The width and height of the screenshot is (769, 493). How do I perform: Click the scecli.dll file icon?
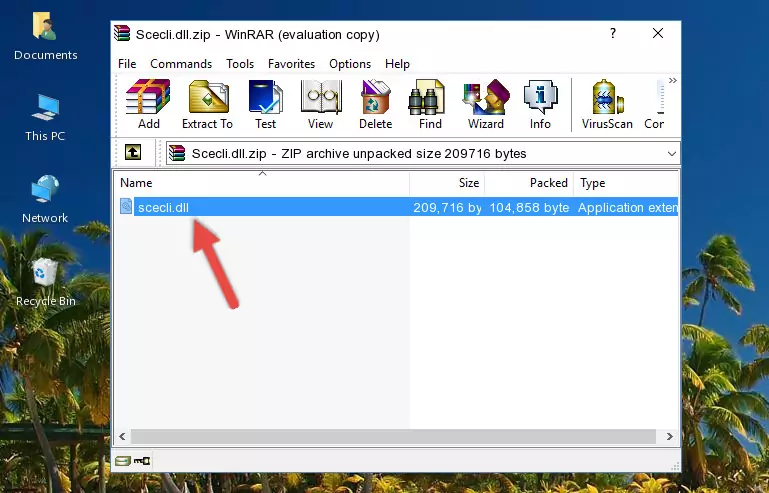pyautogui.click(x=126, y=207)
